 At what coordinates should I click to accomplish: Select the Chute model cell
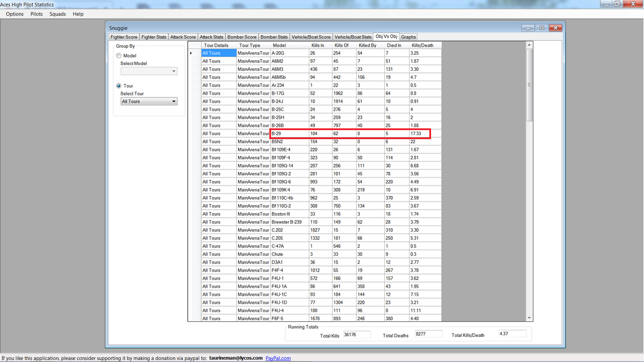[x=289, y=254]
